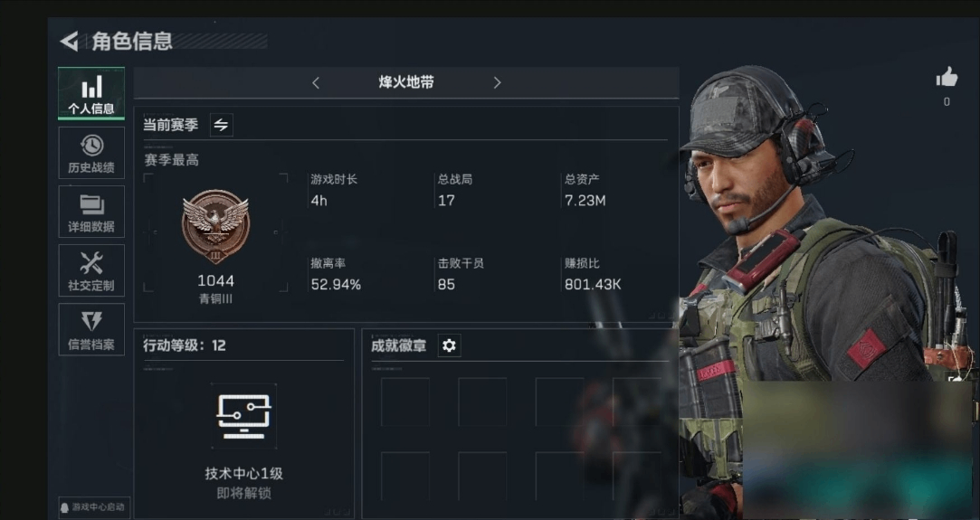
Task: Click the 赚损比 801.43K stat
Action: tap(593, 275)
